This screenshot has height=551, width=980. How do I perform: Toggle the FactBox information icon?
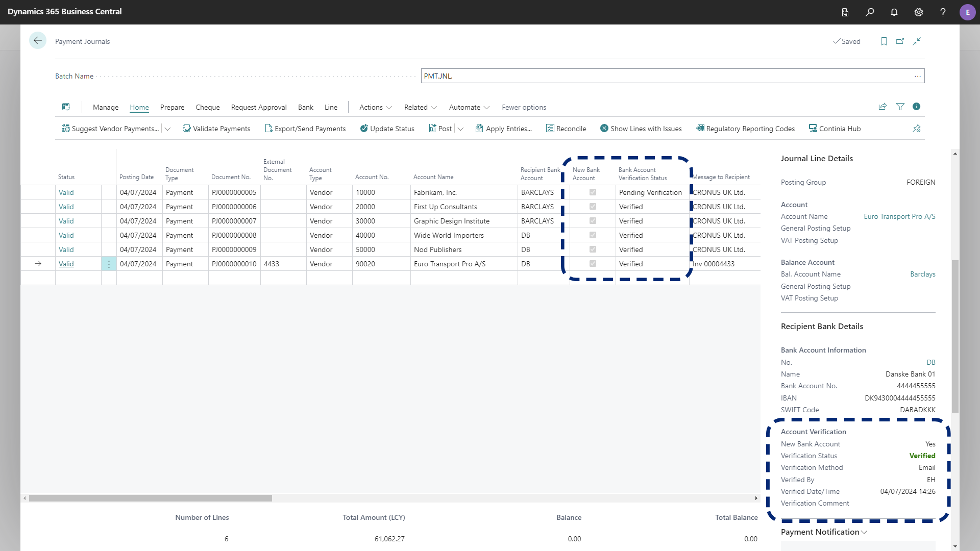click(x=917, y=107)
